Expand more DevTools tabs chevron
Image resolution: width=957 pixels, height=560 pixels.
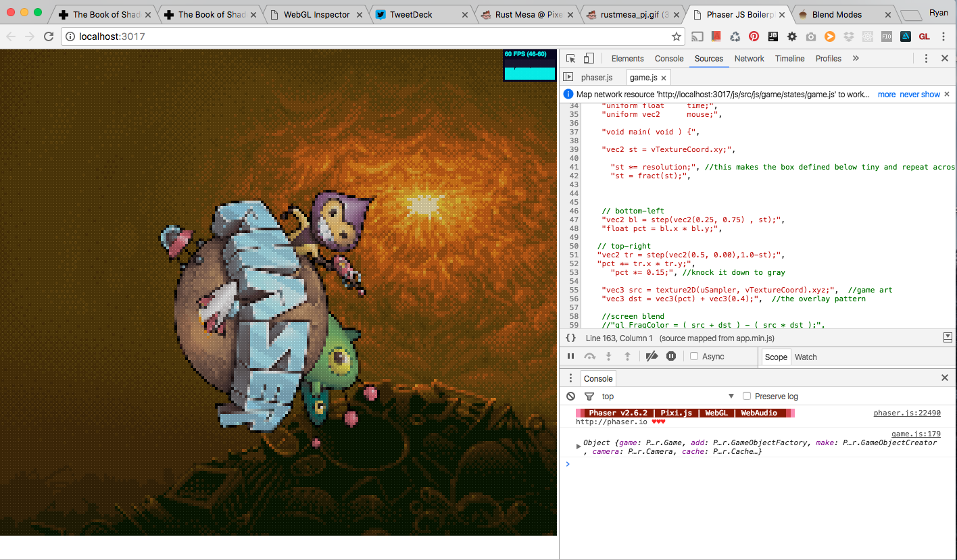click(856, 59)
